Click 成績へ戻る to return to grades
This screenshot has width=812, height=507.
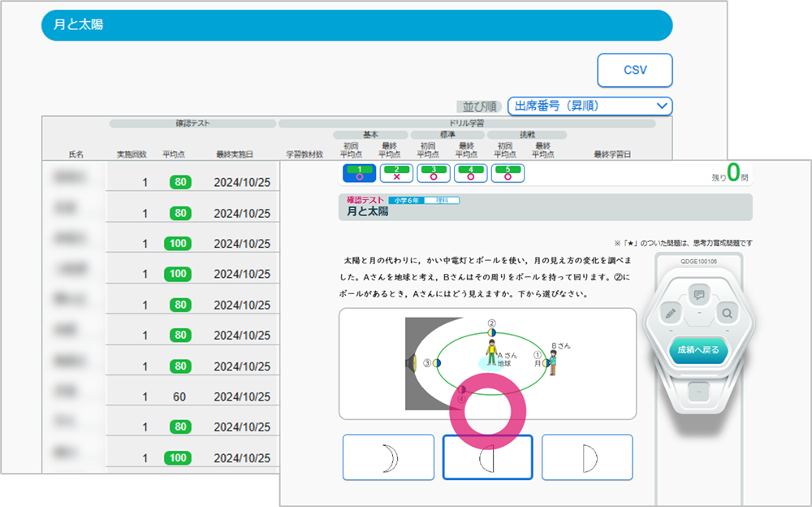698,349
